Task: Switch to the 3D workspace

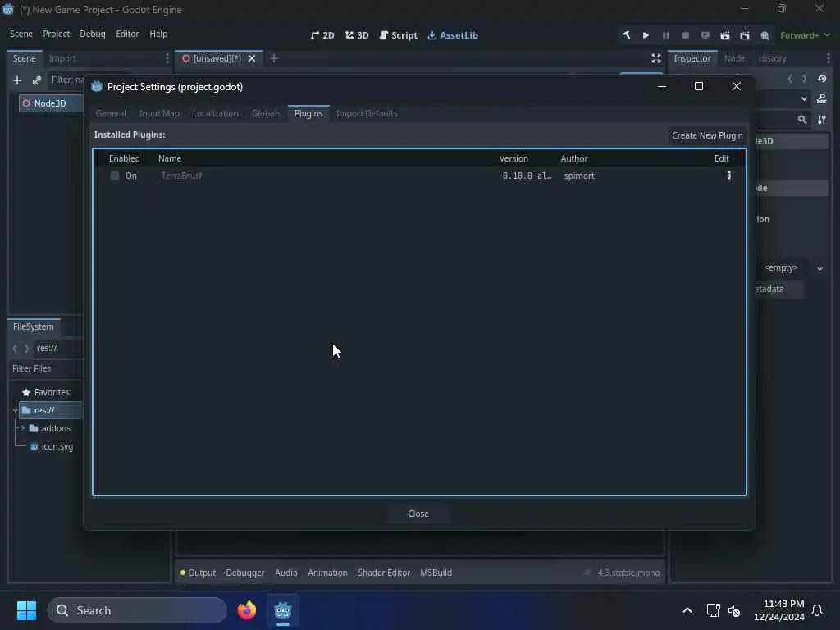Action: [x=357, y=35]
